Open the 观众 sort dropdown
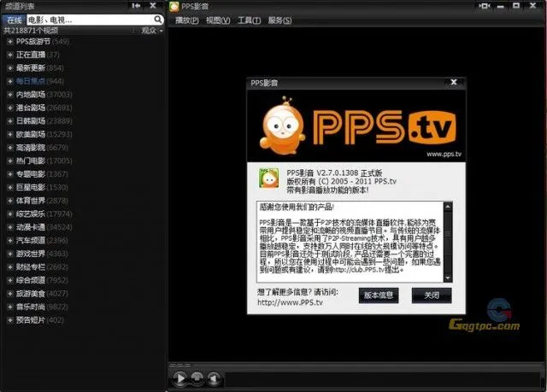 (x=152, y=31)
